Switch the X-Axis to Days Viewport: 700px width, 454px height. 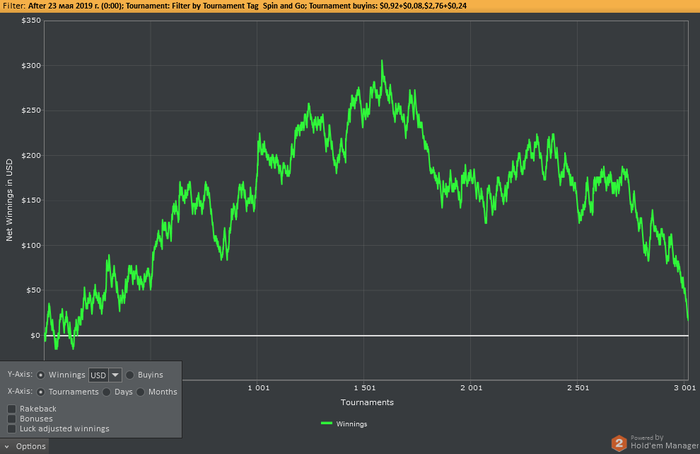[x=106, y=392]
